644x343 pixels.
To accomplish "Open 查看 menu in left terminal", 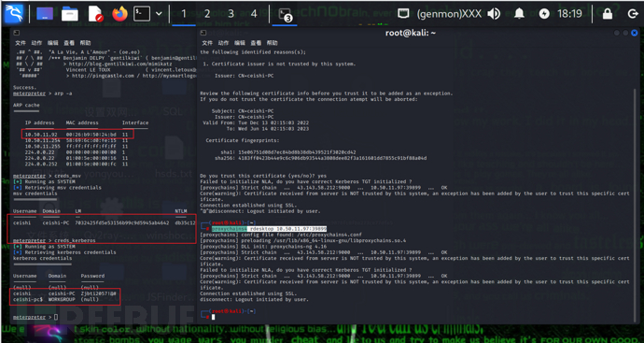I will click(69, 43).
